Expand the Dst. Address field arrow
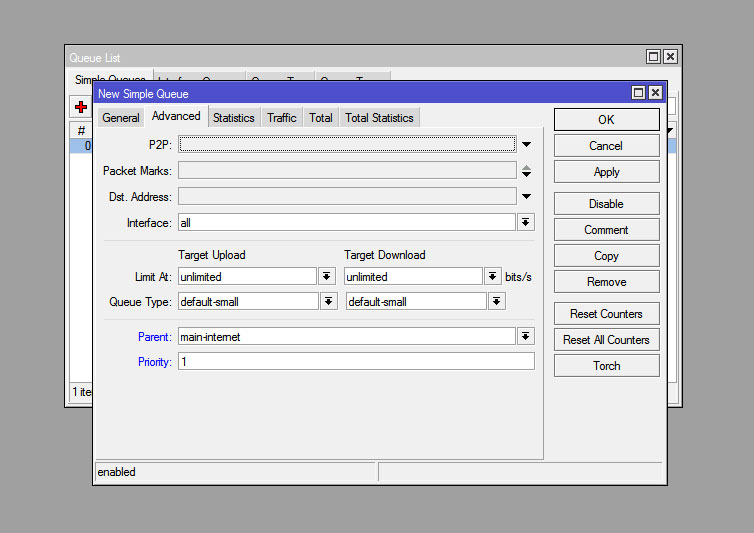The width and height of the screenshot is (754, 533). click(x=526, y=197)
